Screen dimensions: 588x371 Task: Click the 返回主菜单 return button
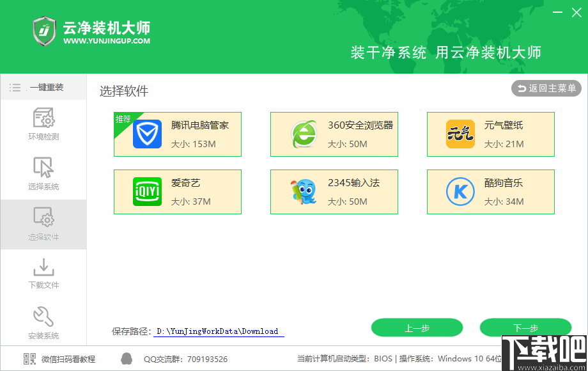(546, 89)
